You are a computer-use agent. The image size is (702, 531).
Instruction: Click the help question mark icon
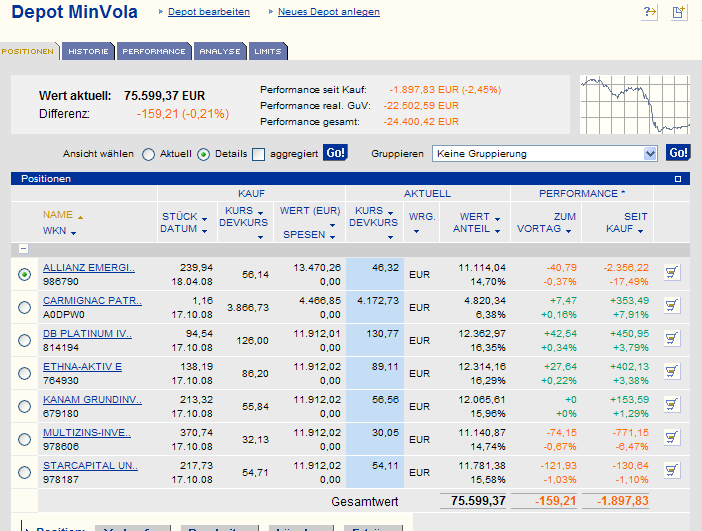coord(649,12)
